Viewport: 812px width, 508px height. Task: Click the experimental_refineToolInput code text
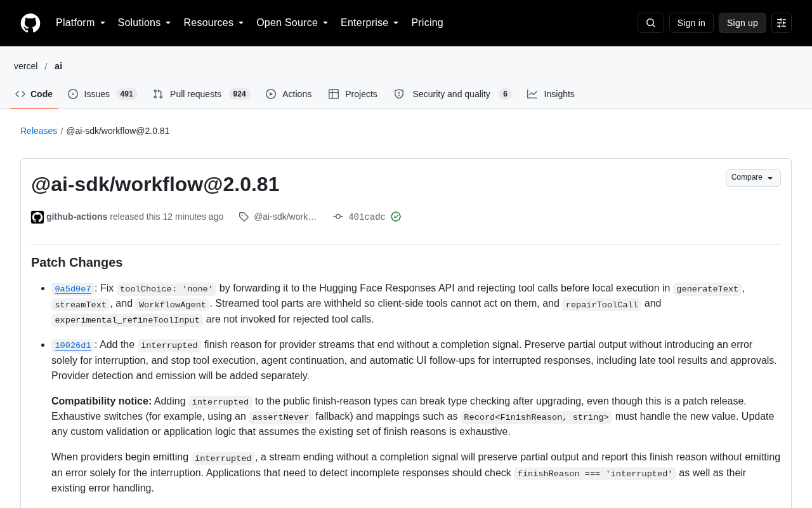pos(128,320)
